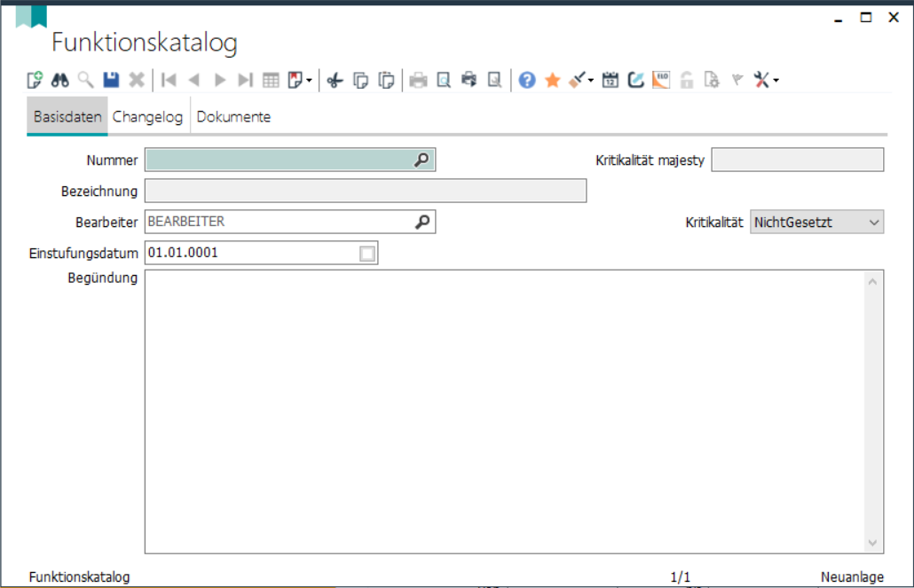Toggle the Einstufungsdatum checkbox

coord(367,254)
